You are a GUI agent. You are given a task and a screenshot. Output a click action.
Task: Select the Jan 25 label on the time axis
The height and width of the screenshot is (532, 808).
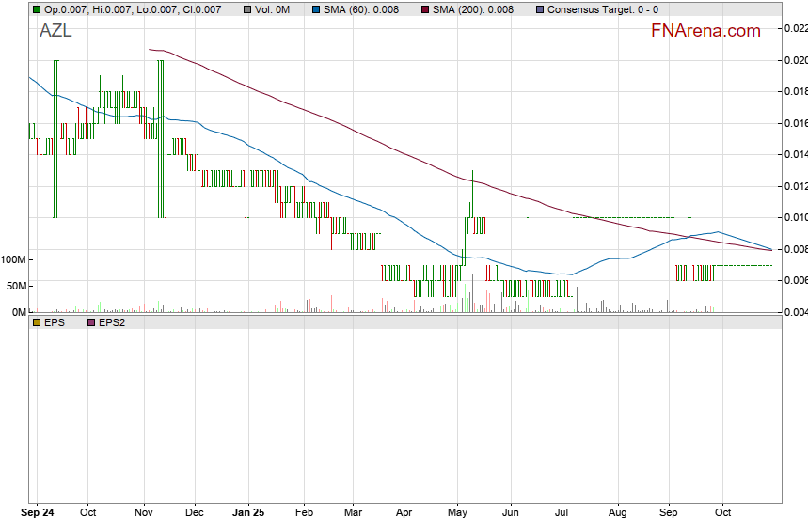(249, 513)
